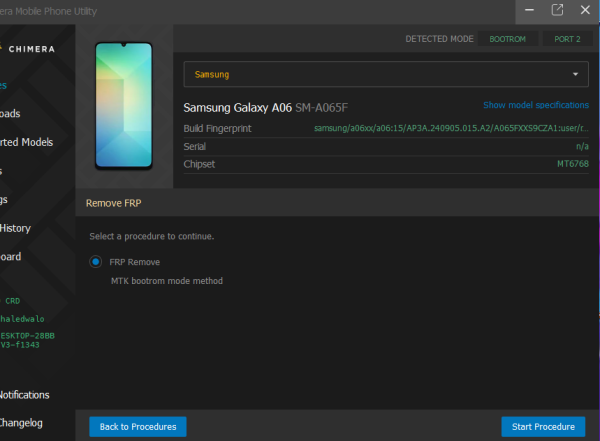Image resolution: width=600 pixels, height=441 pixels.
Task: Open History in the sidebar
Action: (x=15, y=228)
